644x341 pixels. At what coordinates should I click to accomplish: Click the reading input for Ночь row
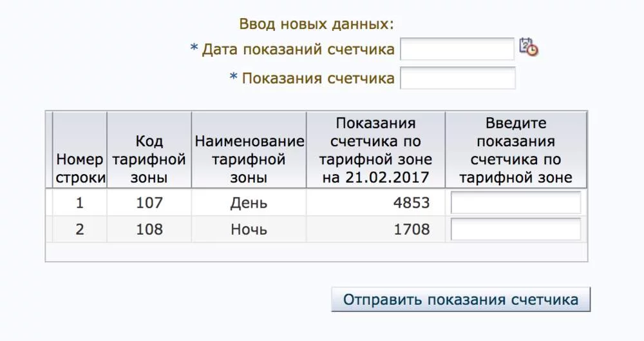click(515, 229)
